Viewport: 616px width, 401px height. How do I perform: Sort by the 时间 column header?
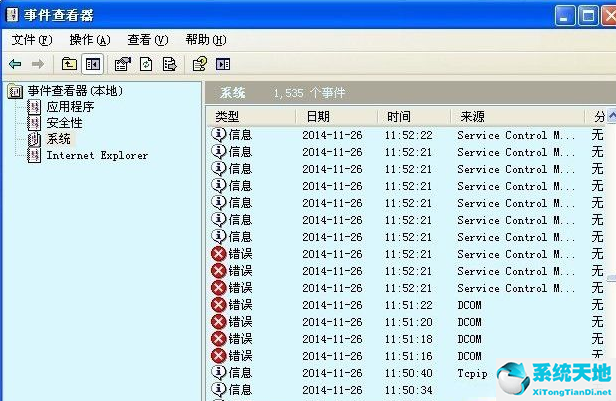tap(414, 116)
